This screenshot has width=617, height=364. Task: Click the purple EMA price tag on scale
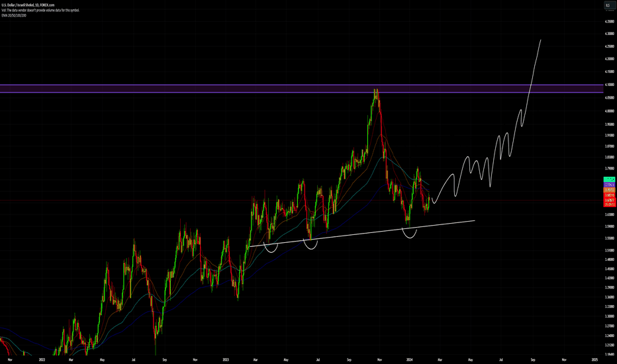[x=609, y=185]
